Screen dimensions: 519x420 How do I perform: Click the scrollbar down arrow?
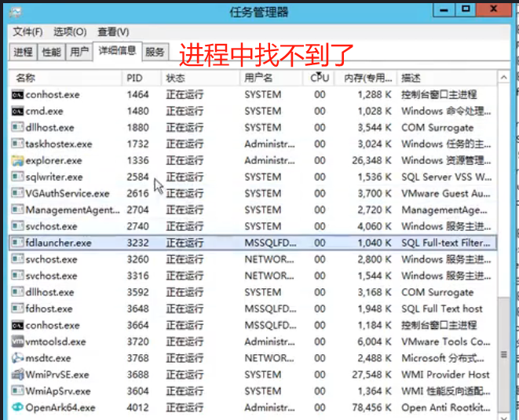(x=504, y=417)
